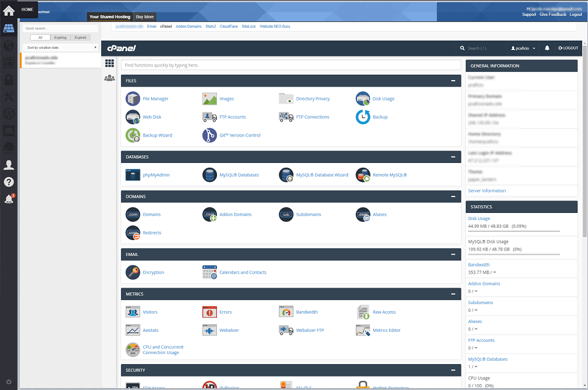
Task: Open the SiteLock link
Action: pyautogui.click(x=249, y=26)
